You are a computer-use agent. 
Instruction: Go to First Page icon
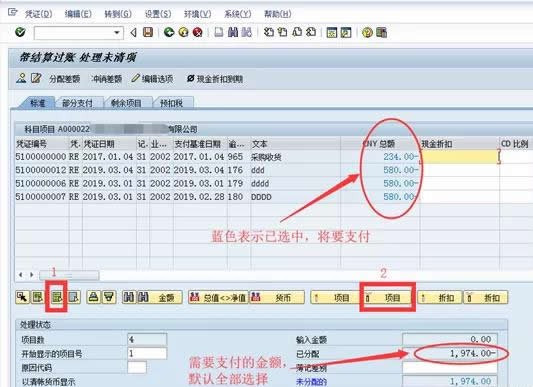tap(269, 33)
